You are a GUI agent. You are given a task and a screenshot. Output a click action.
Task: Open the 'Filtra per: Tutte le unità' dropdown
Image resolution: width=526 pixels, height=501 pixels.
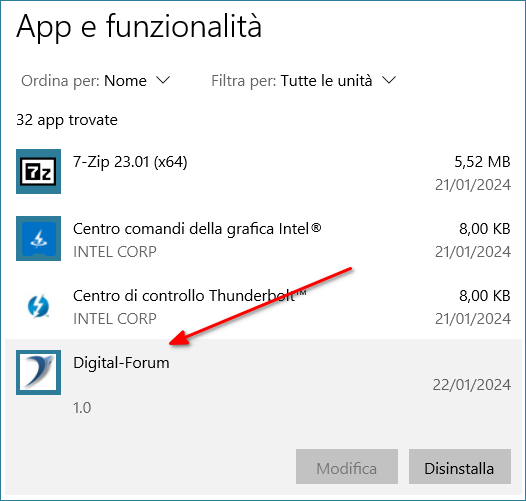click(304, 81)
